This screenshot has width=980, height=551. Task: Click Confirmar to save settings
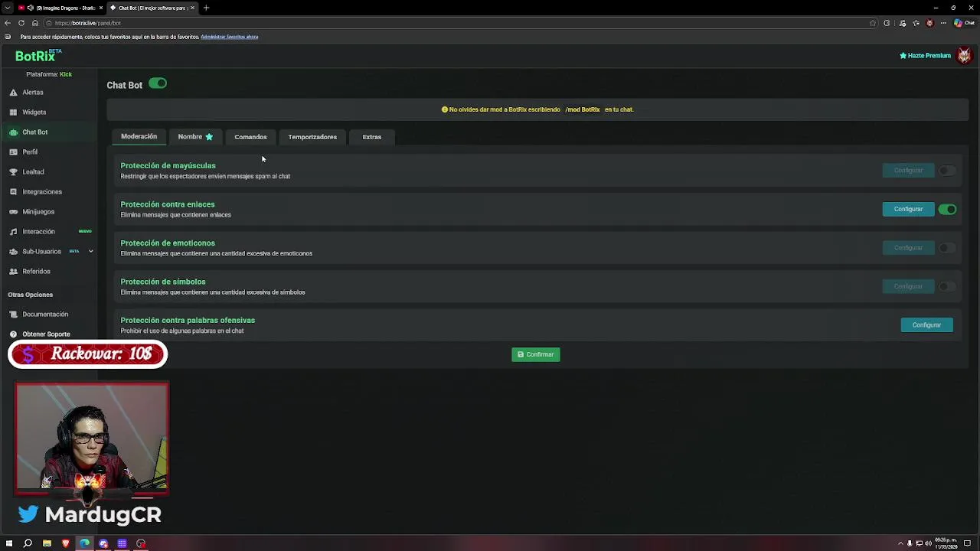pos(536,354)
